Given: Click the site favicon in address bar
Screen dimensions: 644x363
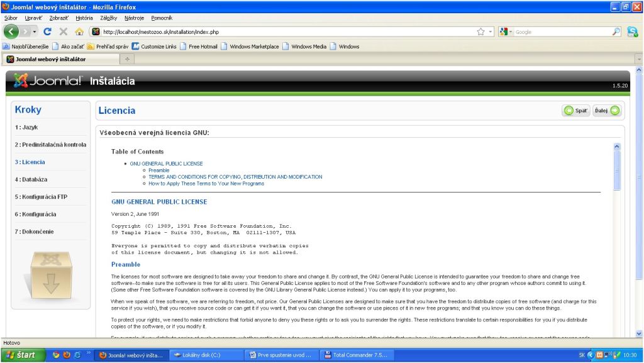Looking at the screenshot, I should pos(96,31).
